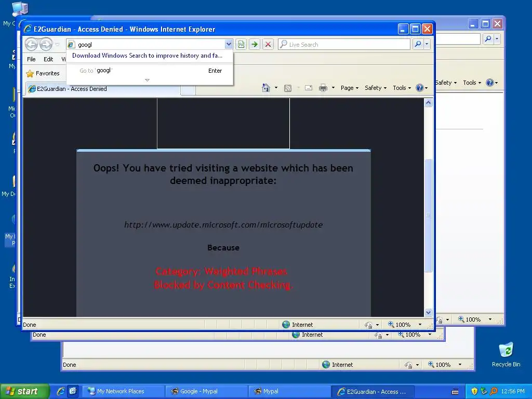This screenshot has width=532, height=399.
Task: Open the front window's 100% zoom dropdown
Action: [x=420, y=325]
